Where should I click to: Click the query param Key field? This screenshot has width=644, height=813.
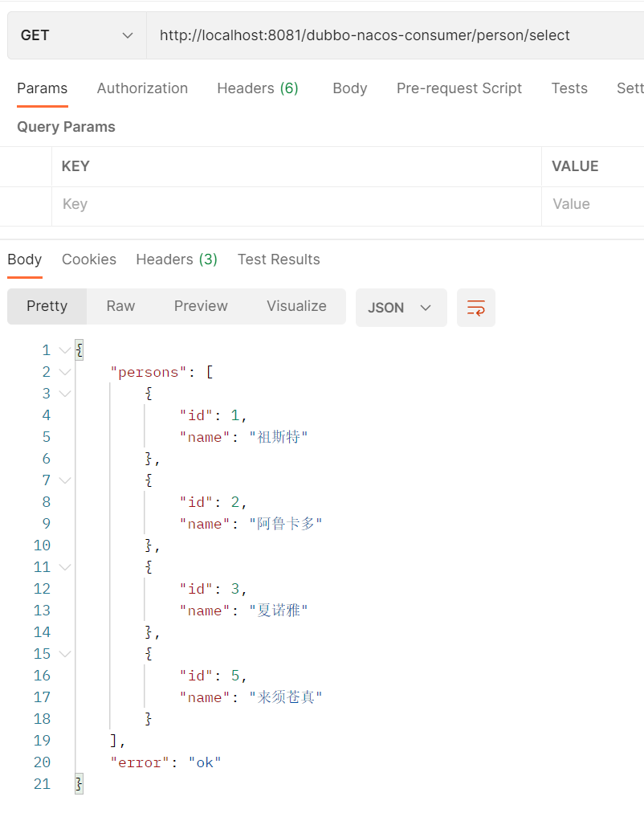point(296,204)
